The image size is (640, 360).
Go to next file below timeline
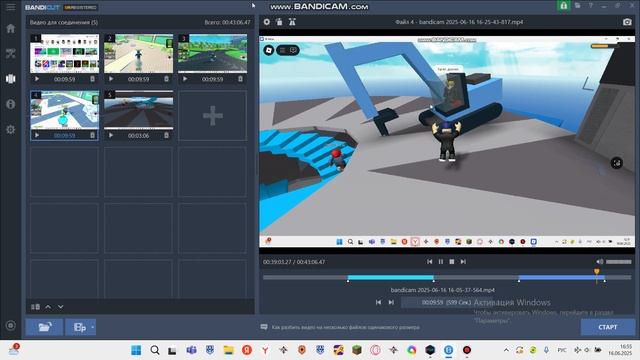(391, 302)
